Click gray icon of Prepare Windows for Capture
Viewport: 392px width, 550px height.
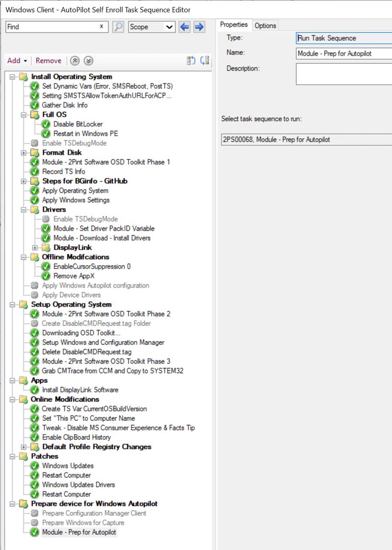[34, 522]
